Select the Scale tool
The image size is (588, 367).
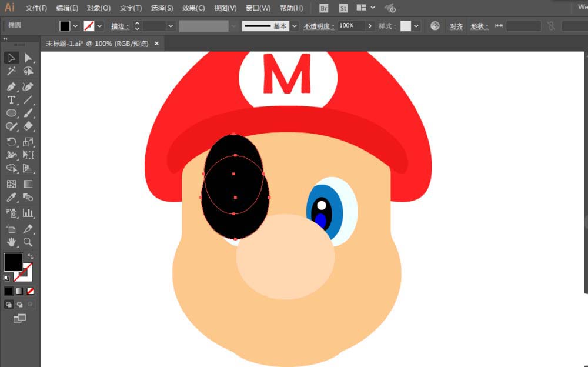(28, 142)
